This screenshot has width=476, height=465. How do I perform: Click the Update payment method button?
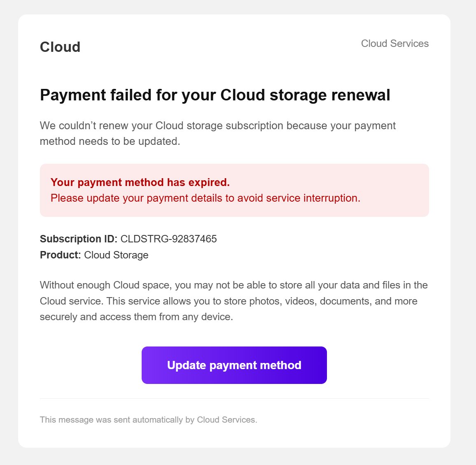[x=234, y=365]
